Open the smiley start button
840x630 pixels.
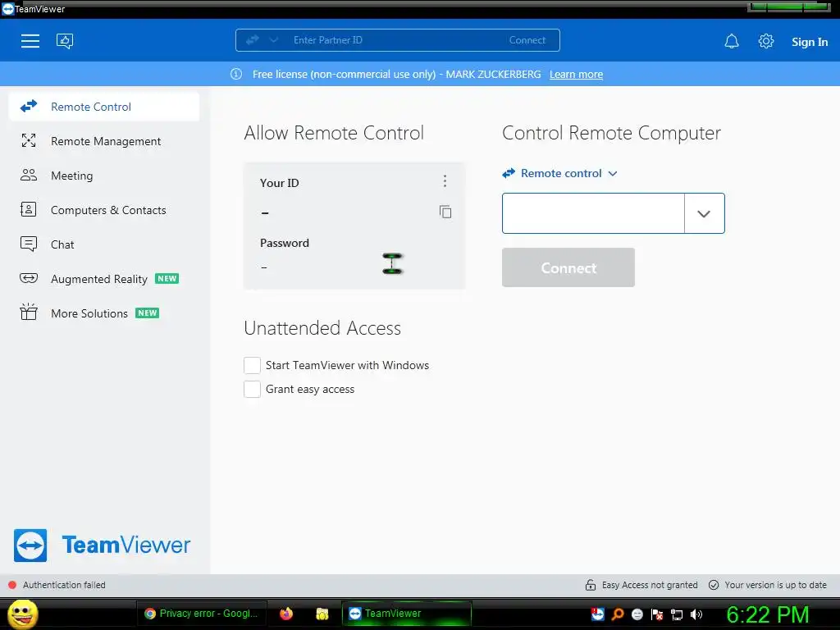click(x=22, y=614)
